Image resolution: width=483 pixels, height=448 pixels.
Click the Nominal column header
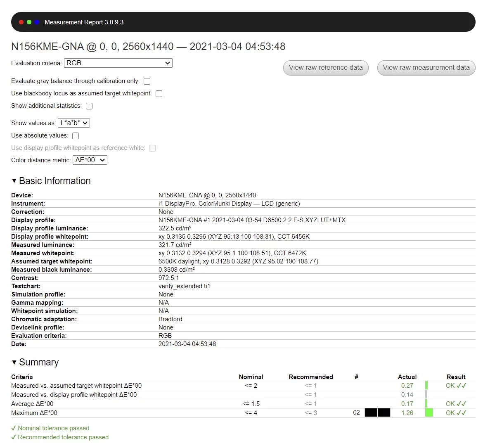(x=251, y=377)
